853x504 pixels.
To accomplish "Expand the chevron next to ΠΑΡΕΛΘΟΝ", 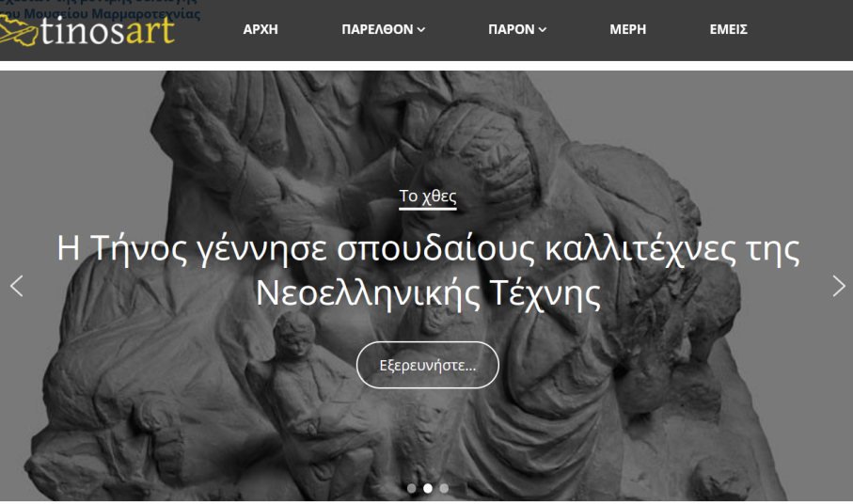I will 421,30.
